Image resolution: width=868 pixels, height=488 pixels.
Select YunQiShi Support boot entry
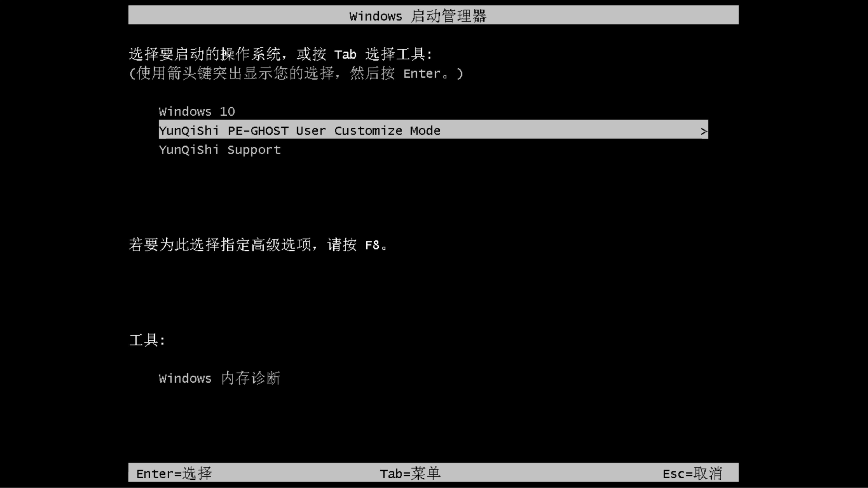tap(219, 150)
